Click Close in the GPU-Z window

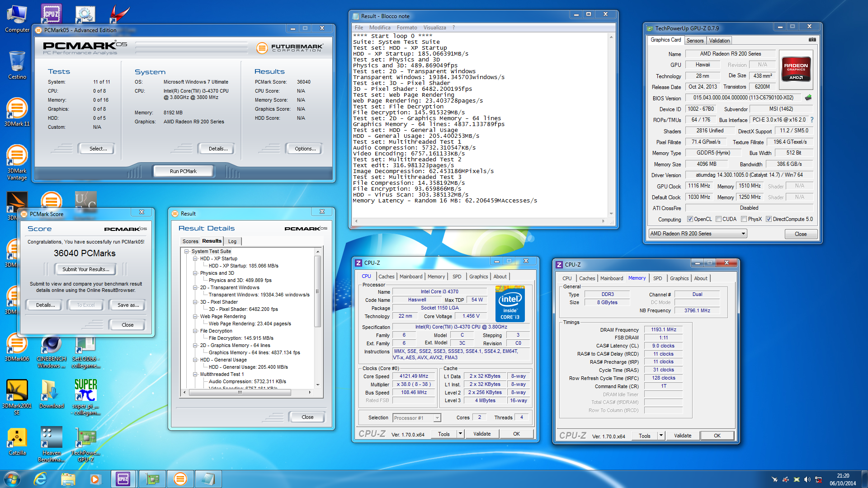[801, 234]
